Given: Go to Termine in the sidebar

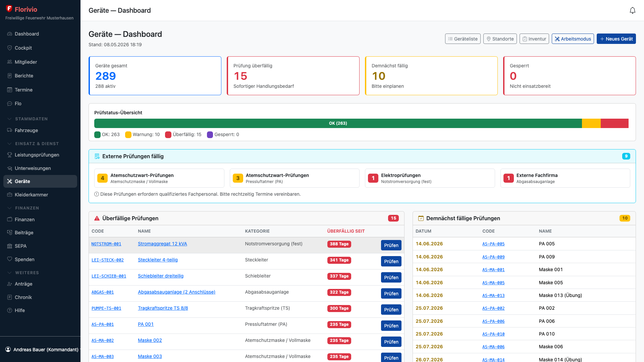Looking at the screenshot, I should point(40,90).
